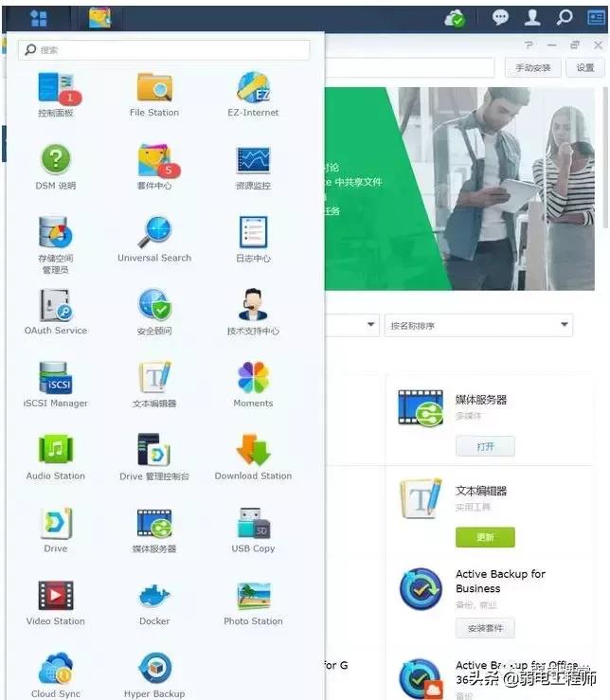Click 安装套件 for Active Backup for Business
The width and height of the screenshot is (610, 700).
tap(485, 628)
